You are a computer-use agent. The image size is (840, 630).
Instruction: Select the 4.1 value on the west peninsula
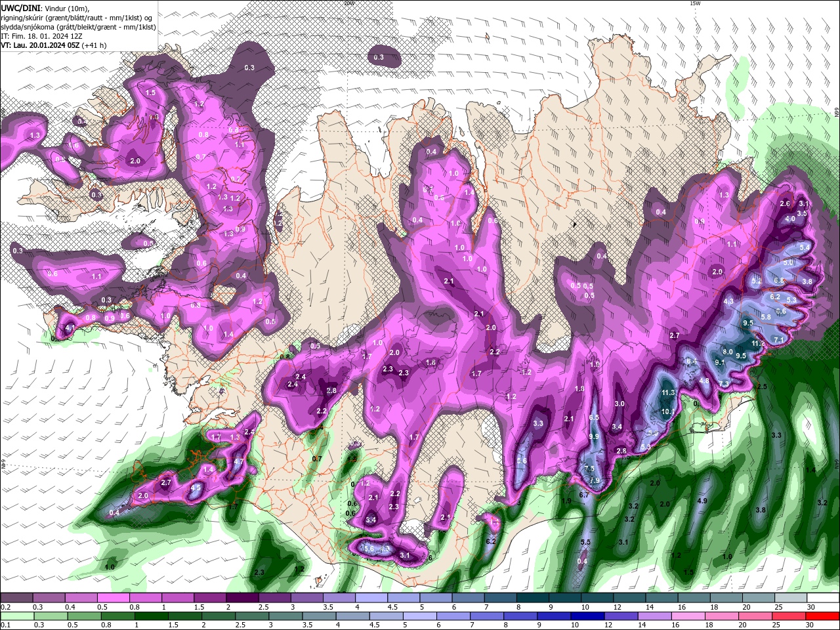tap(70, 326)
